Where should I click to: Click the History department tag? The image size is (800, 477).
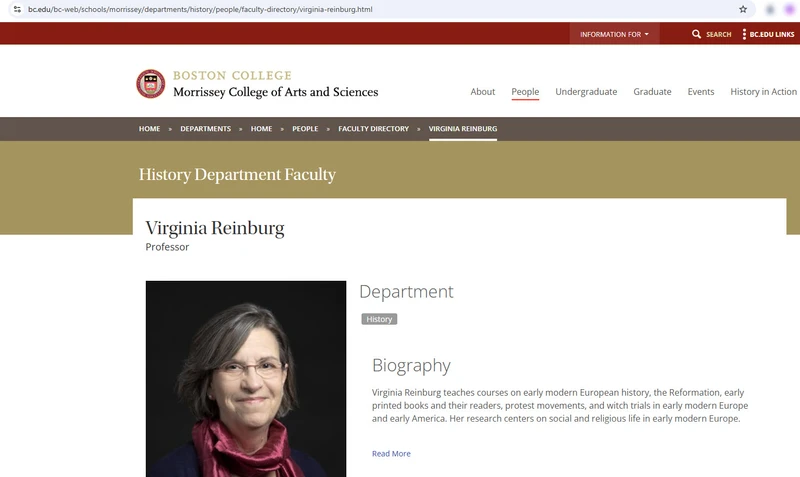click(x=379, y=319)
